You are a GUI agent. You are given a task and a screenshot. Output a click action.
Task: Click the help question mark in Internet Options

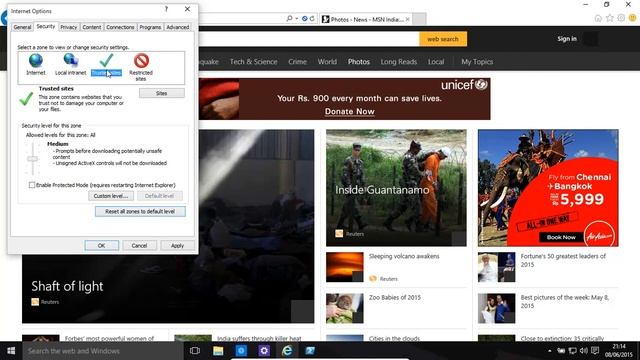[x=166, y=9]
